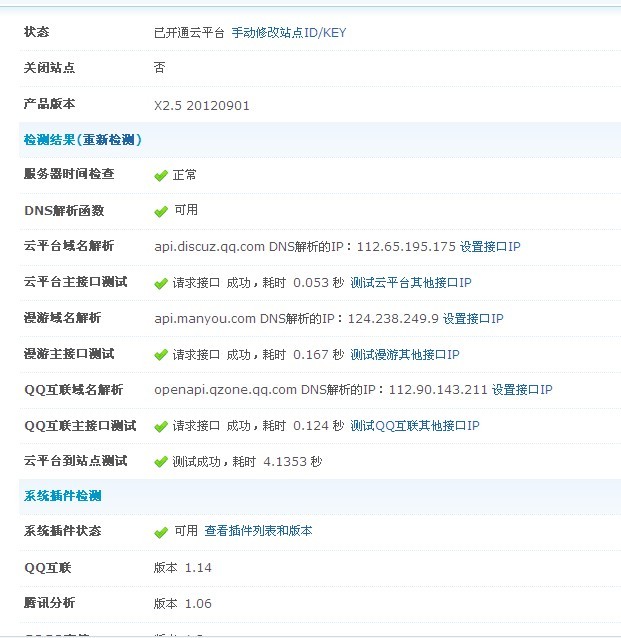Select the product version text X2.5 20120901
Viewport: 621px width, 638px height.
coord(201,106)
